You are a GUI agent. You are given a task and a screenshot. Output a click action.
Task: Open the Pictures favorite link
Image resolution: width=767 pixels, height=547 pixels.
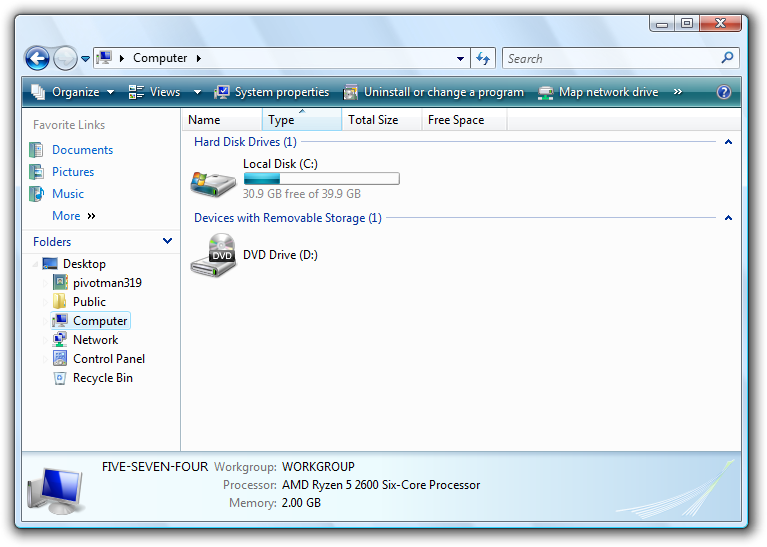click(73, 172)
